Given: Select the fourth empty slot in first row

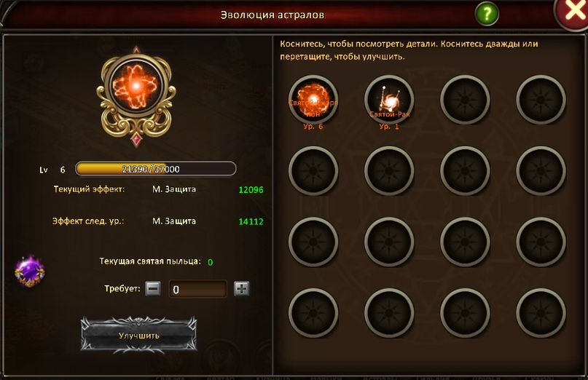Looking at the screenshot, I should pyautogui.click(x=541, y=100).
